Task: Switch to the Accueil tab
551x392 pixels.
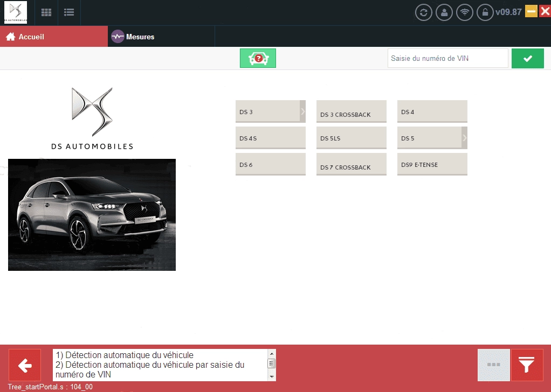Action: coord(54,37)
